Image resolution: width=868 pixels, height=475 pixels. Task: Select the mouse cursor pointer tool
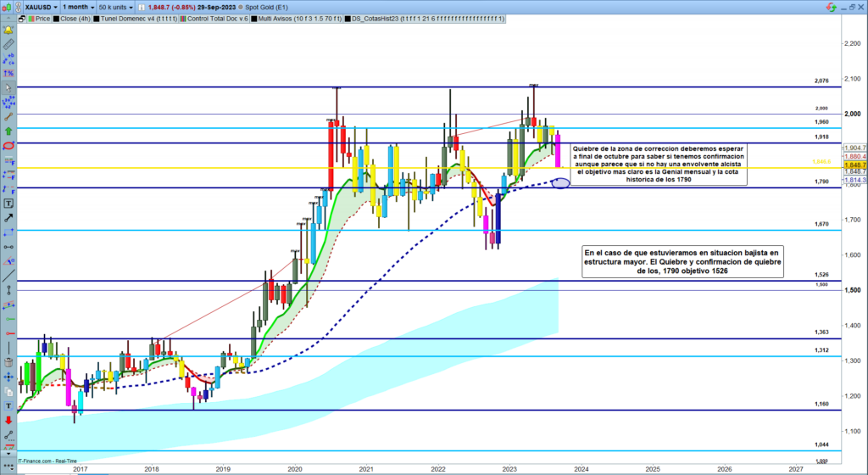point(8,87)
